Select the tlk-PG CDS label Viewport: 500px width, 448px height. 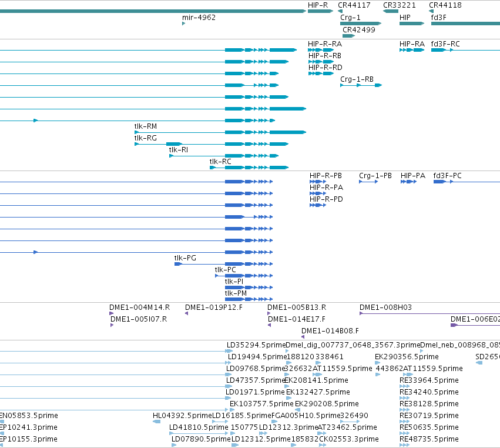pos(185,258)
